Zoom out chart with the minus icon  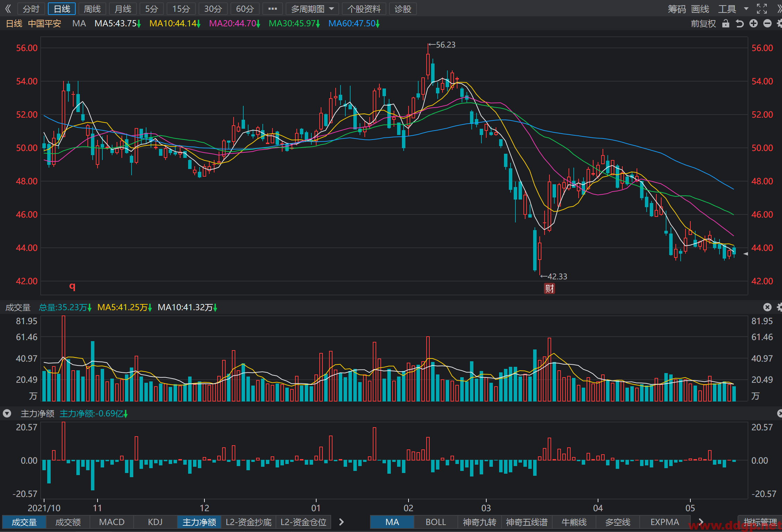coord(767,24)
